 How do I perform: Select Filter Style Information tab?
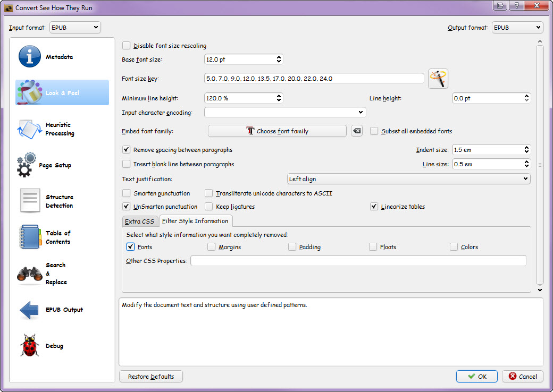coord(195,221)
